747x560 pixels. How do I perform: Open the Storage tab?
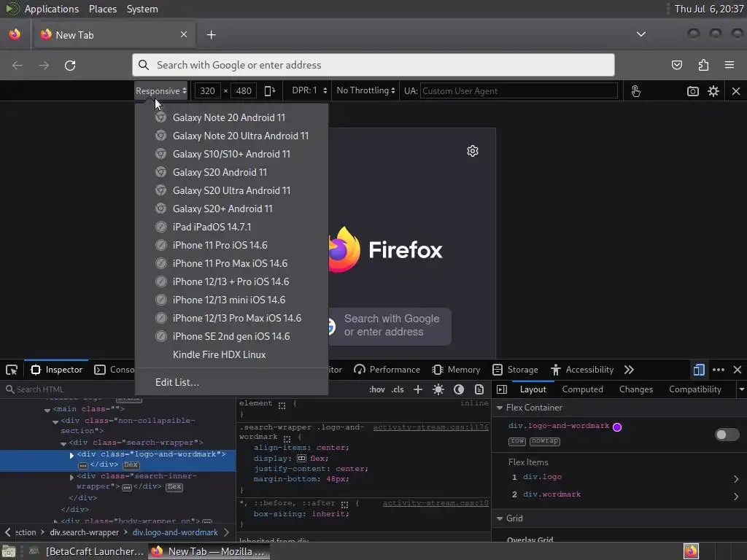515,370
